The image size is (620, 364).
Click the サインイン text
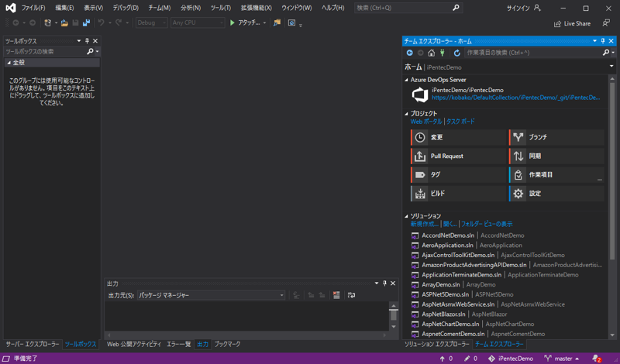pos(518,8)
